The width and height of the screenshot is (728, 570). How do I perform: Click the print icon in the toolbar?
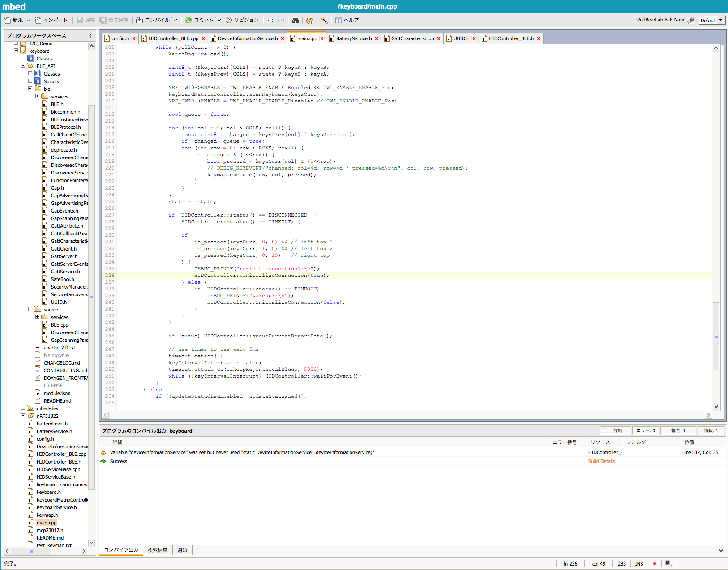(x=309, y=20)
